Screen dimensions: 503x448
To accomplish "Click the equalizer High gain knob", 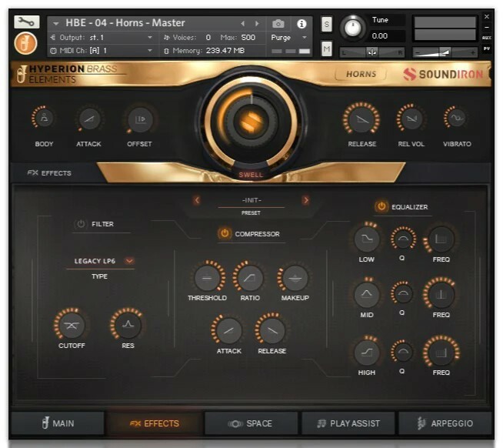I will (x=366, y=352).
